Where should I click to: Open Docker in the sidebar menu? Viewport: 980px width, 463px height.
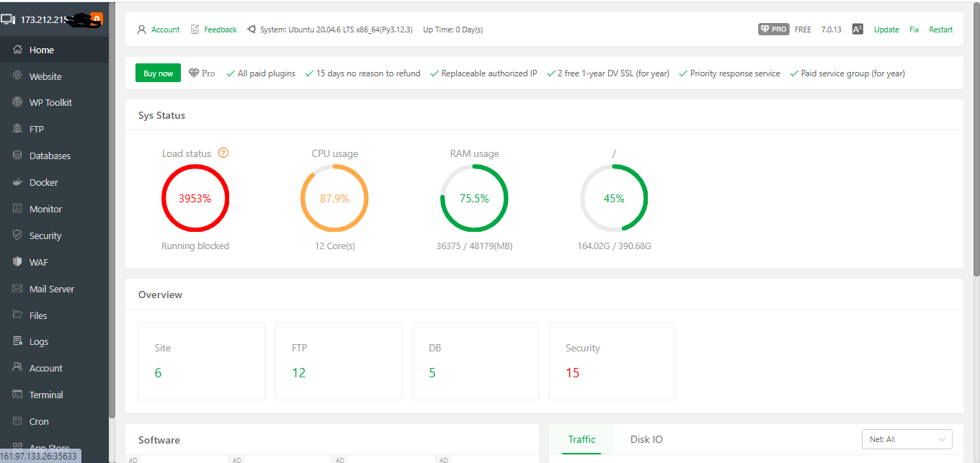point(54,182)
